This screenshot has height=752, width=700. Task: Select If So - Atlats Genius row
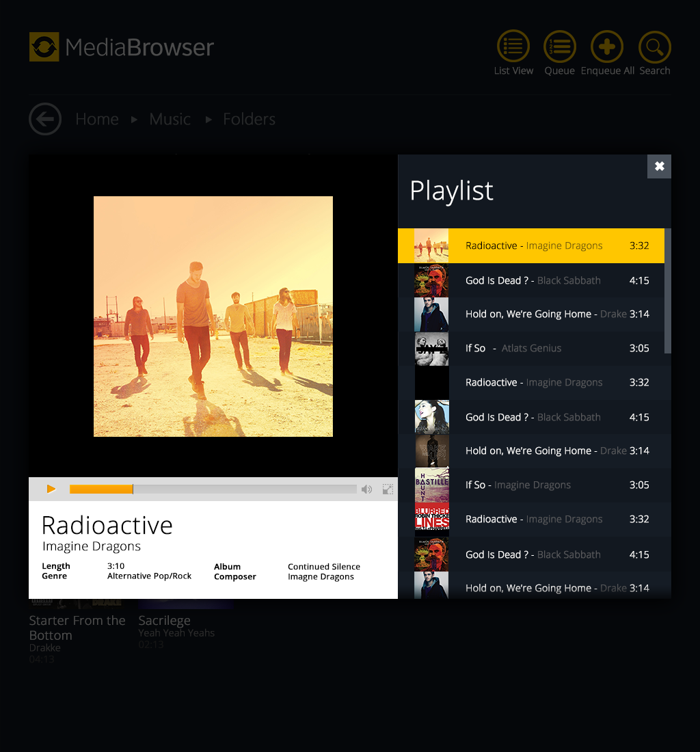point(531,348)
